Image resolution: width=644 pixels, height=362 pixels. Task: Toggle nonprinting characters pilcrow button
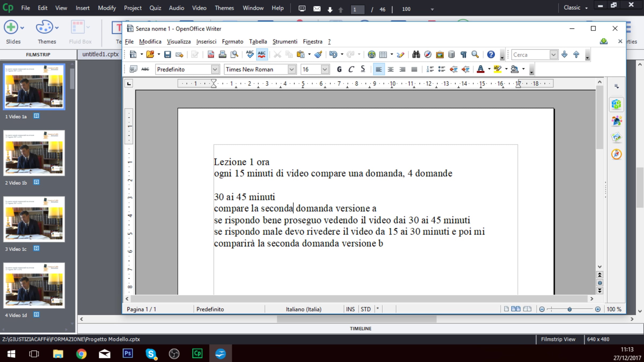point(463,55)
